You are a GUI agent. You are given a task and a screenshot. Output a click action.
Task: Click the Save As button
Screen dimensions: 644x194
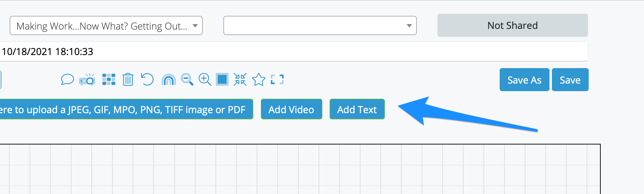(x=524, y=80)
